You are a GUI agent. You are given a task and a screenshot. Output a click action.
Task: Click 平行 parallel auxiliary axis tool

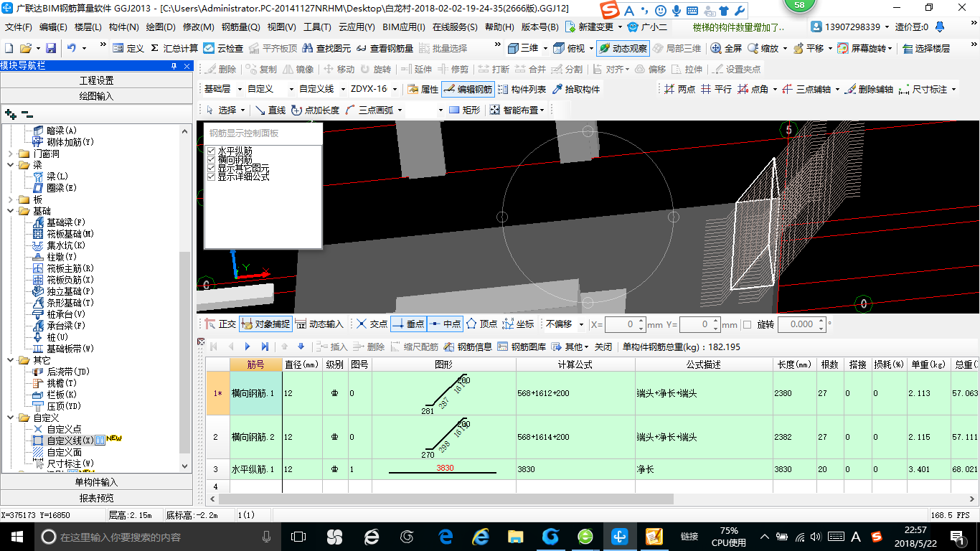pyautogui.click(x=716, y=89)
